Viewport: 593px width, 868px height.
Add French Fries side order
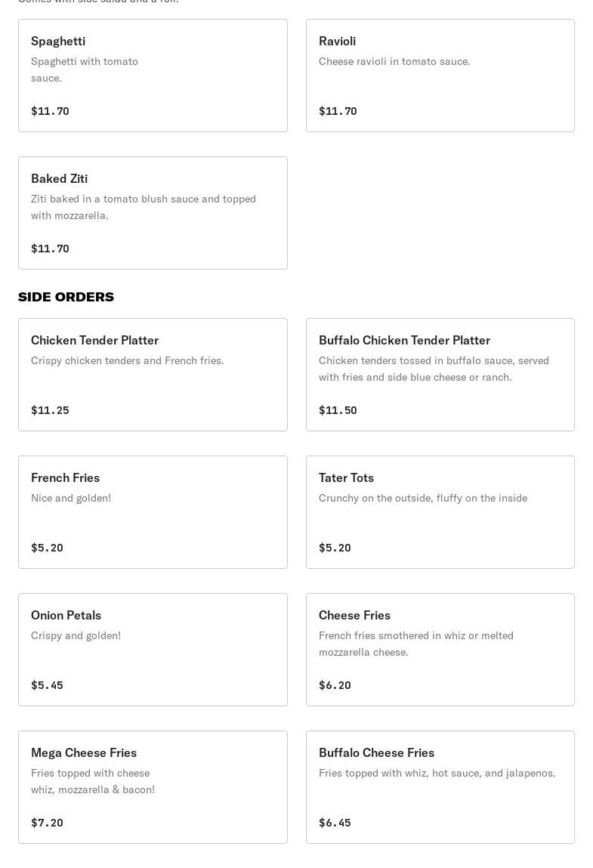point(153,512)
